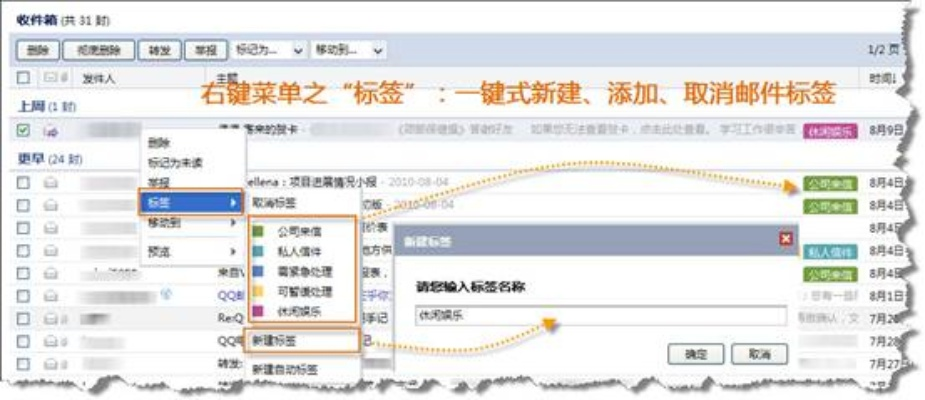Click the 更早 group header
This screenshot has width=925, height=400.
click(50, 159)
